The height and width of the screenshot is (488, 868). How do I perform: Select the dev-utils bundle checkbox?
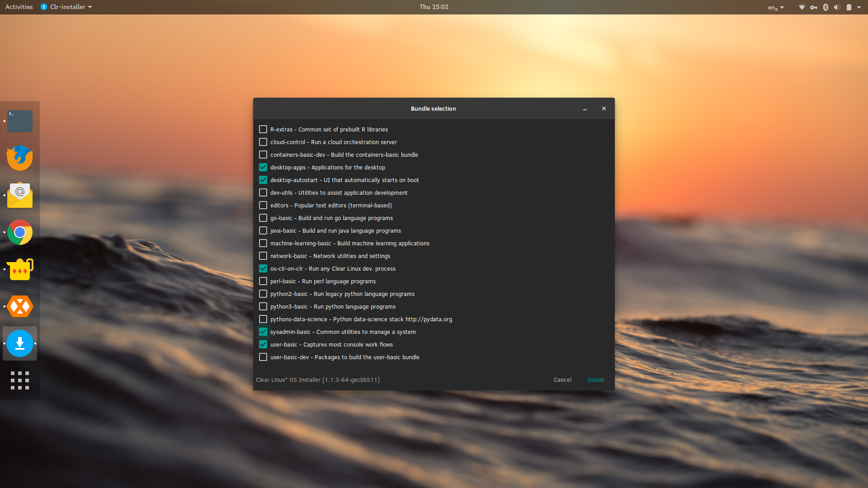coord(263,192)
